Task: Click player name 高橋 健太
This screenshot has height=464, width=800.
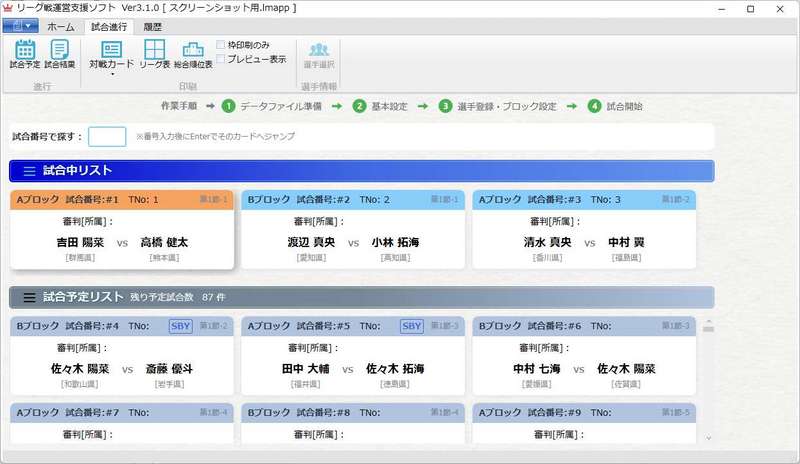Action: tap(164, 242)
